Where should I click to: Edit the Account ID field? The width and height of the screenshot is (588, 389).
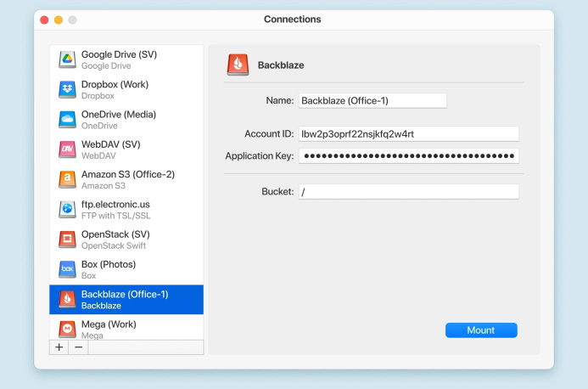[409, 134]
